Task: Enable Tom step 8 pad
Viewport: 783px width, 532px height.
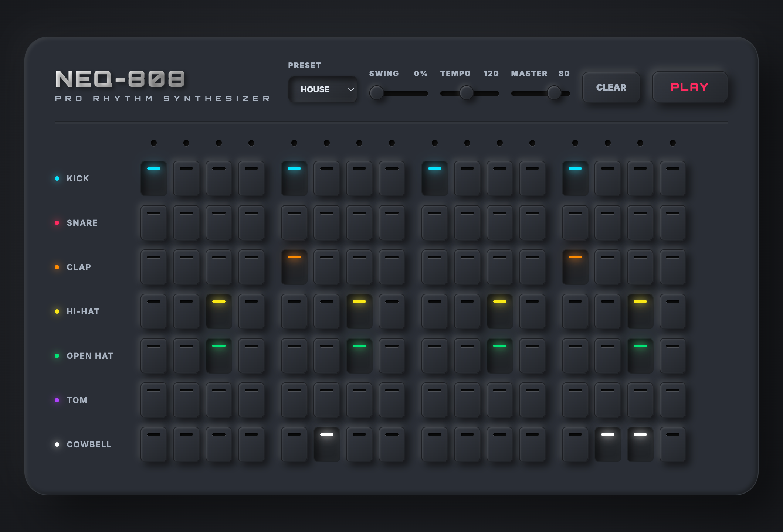Action: [392, 400]
